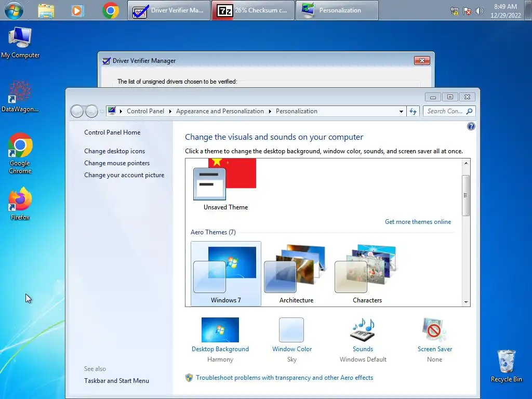Launch Windows Media Player from taskbar
This screenshot has width=532, height=399.
click(77, 10)
